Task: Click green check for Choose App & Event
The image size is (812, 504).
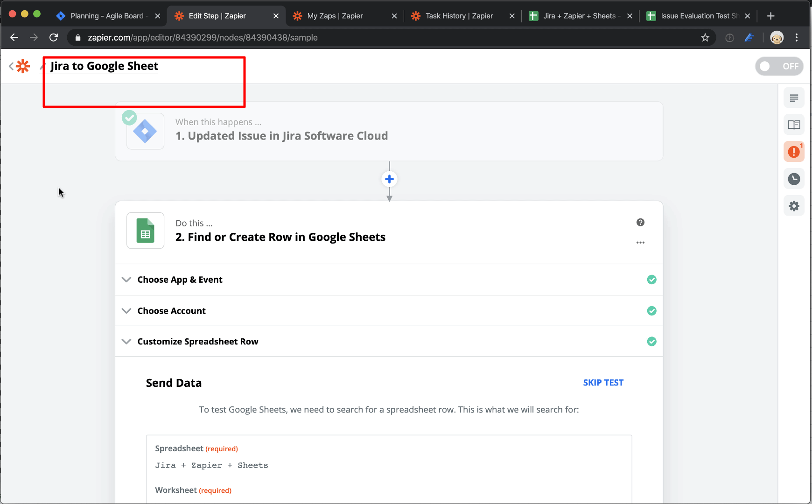Action: pyautogui.click(x=652, y=280)
